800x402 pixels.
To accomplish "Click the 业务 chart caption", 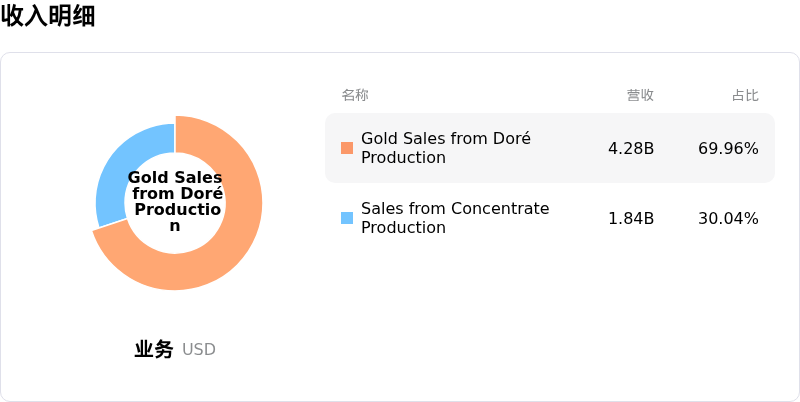I will point(154,349).
